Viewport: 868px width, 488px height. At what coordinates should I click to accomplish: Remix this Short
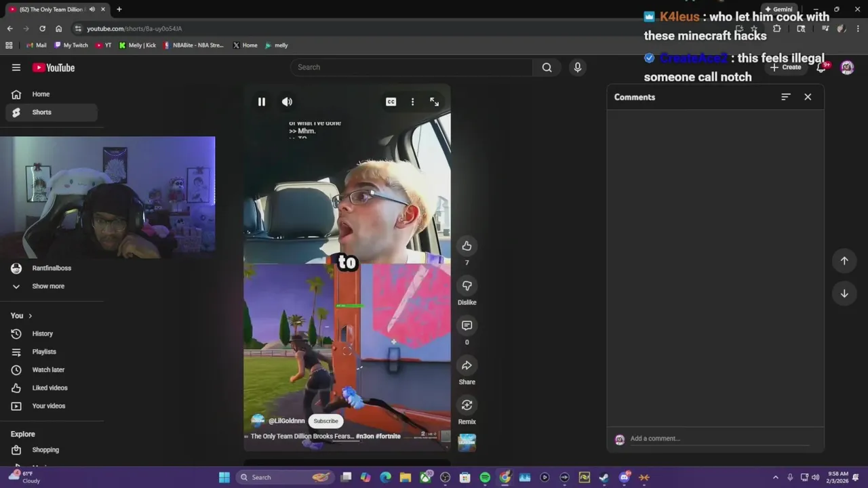tap(467, 405)
